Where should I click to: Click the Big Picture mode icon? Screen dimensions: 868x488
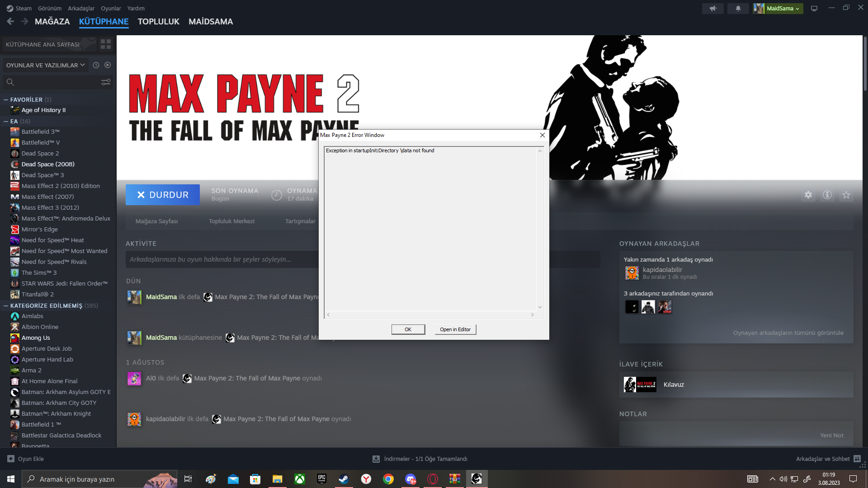pyautogui.click(x=814, y=9)
